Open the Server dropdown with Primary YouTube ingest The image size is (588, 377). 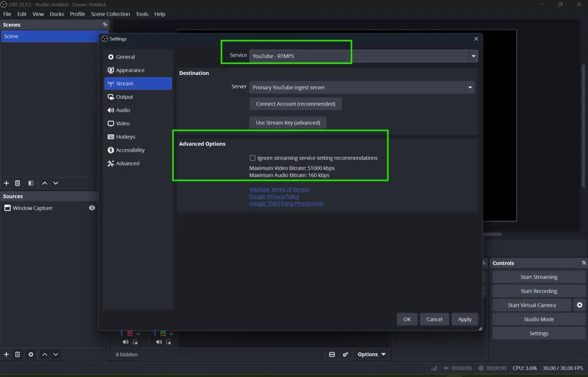(362, 87)
